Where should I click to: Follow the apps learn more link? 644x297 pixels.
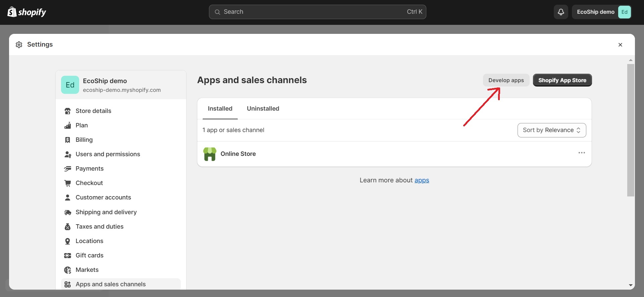(422, 180)
